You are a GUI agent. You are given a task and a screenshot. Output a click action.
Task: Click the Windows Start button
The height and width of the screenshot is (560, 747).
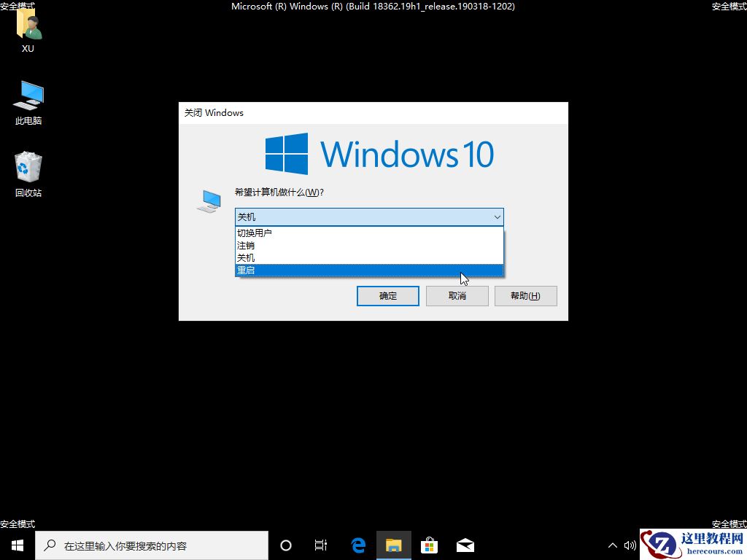[x=18, y=545]
